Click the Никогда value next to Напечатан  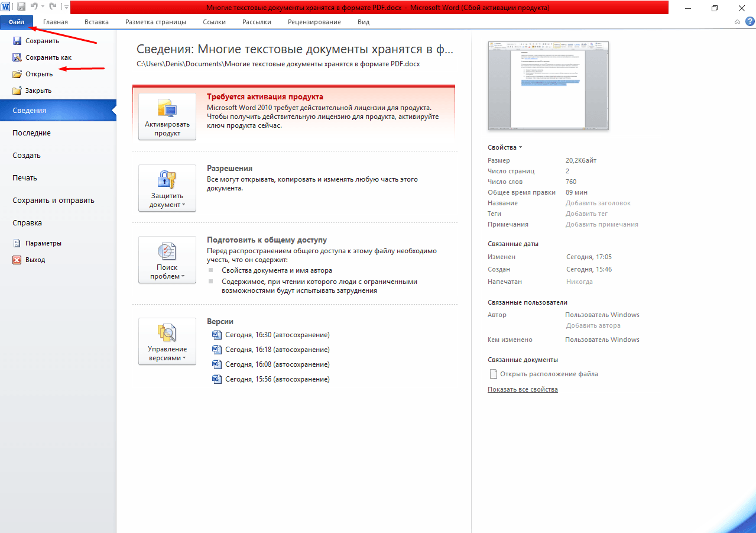tap(579, 282)
